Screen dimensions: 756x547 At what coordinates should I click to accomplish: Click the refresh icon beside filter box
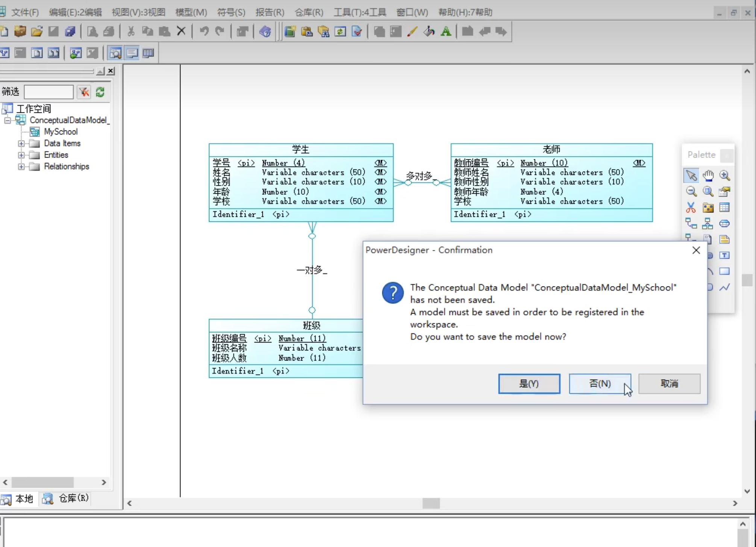pyautogui.click(x=100, y=92)
